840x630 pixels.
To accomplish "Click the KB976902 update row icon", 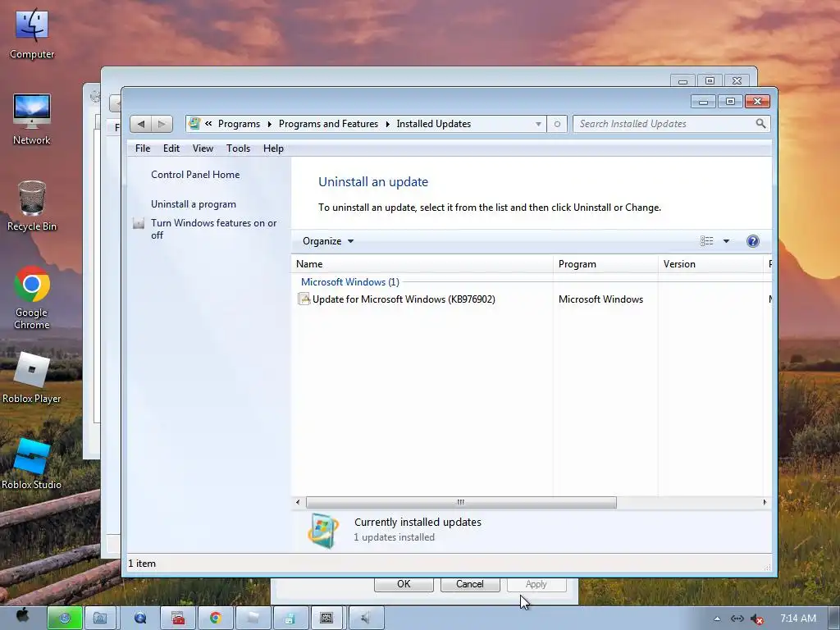I will [x=304, y=299].
